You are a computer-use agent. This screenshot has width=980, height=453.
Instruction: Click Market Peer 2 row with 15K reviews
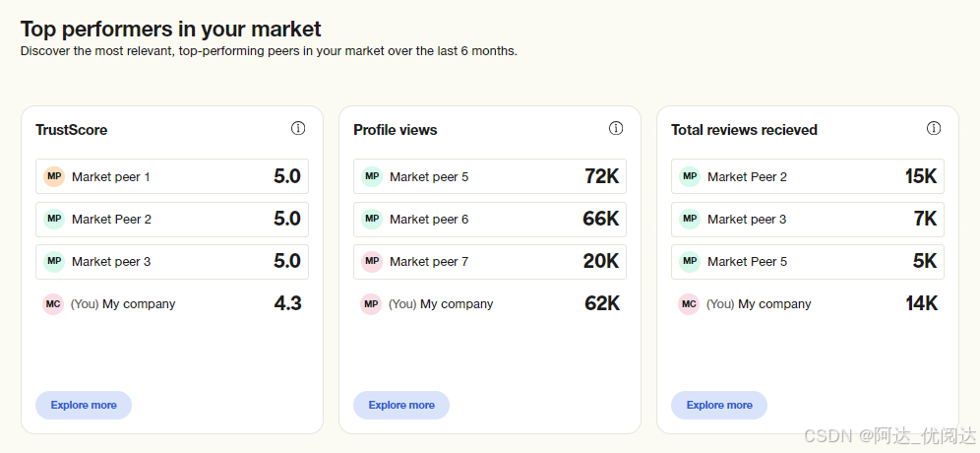(x=808, y=177)
